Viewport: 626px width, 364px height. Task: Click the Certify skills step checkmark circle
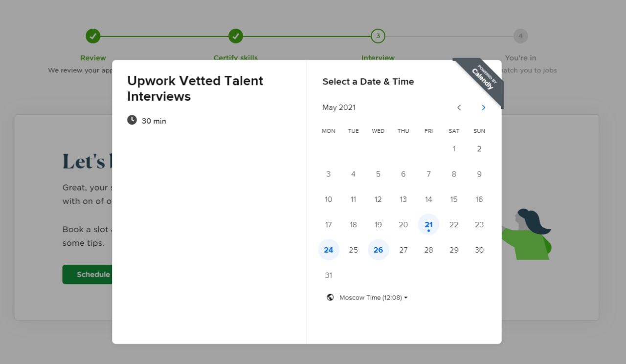point(236,36)
